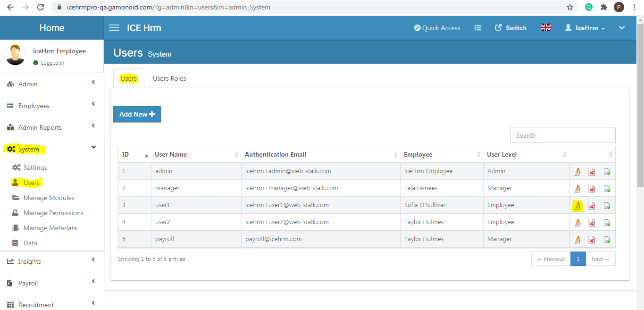
Task: Open the browser extensions puzzle icon
Action: [x=604, y=7]
